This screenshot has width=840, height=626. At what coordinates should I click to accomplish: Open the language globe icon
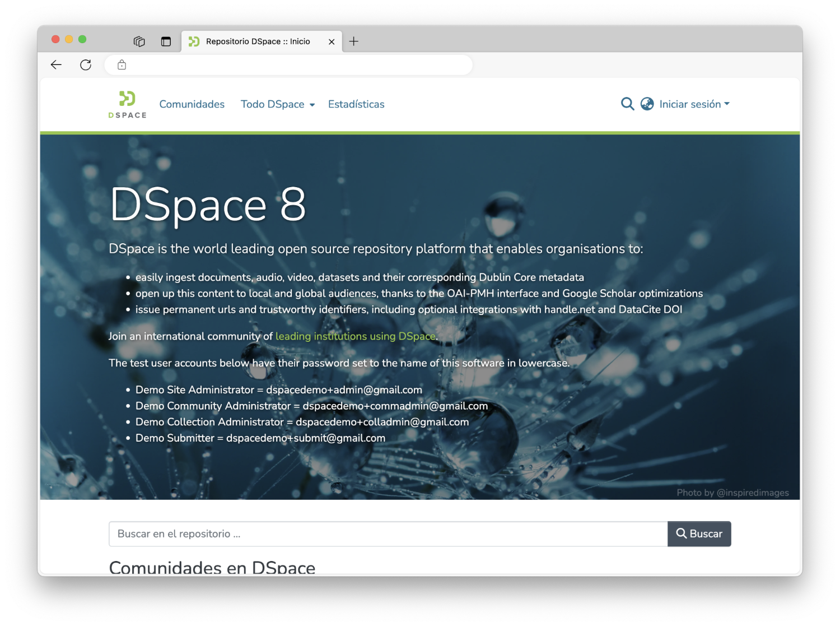pyautogui.click(x=647, y=104)
